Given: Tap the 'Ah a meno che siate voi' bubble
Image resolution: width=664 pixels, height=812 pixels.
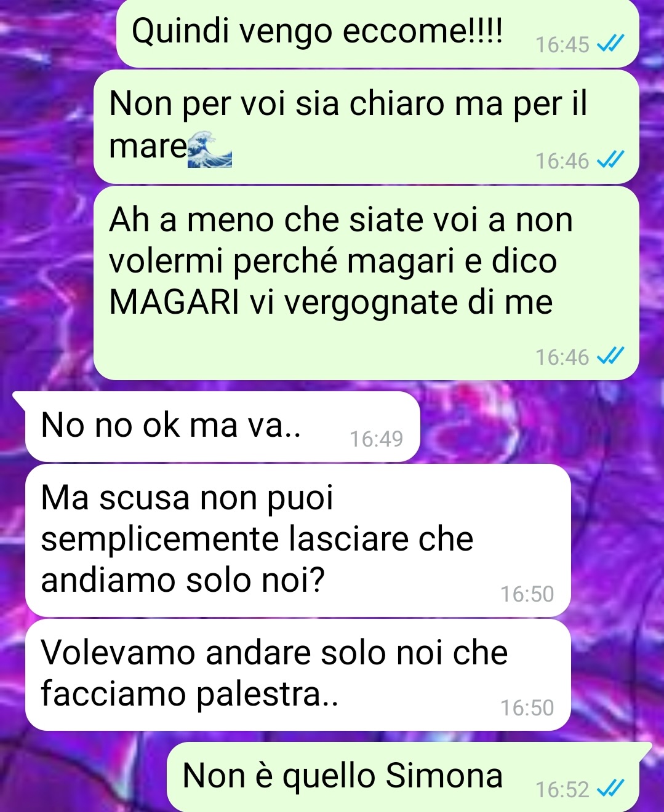Looking at the screenshot, I should (x=366, y=282).
